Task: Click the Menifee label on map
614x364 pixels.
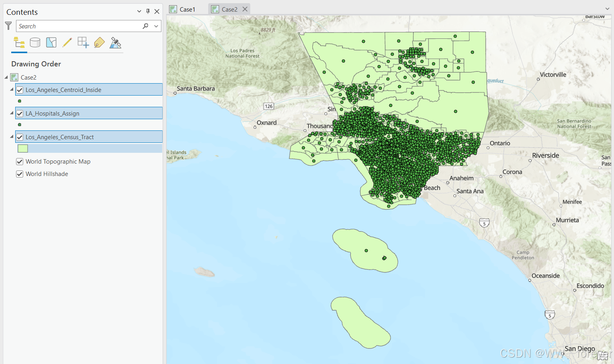Action: click(x=572, y=202)
